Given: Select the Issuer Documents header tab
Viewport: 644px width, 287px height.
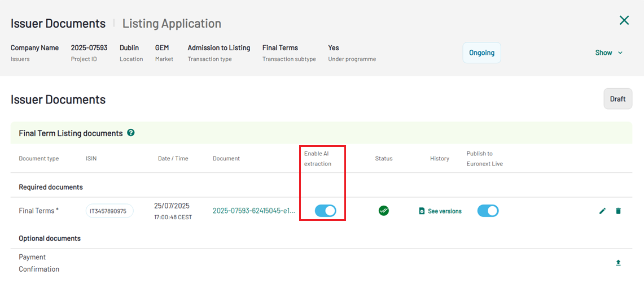Looking at the screenshot, I should [58, 23].
